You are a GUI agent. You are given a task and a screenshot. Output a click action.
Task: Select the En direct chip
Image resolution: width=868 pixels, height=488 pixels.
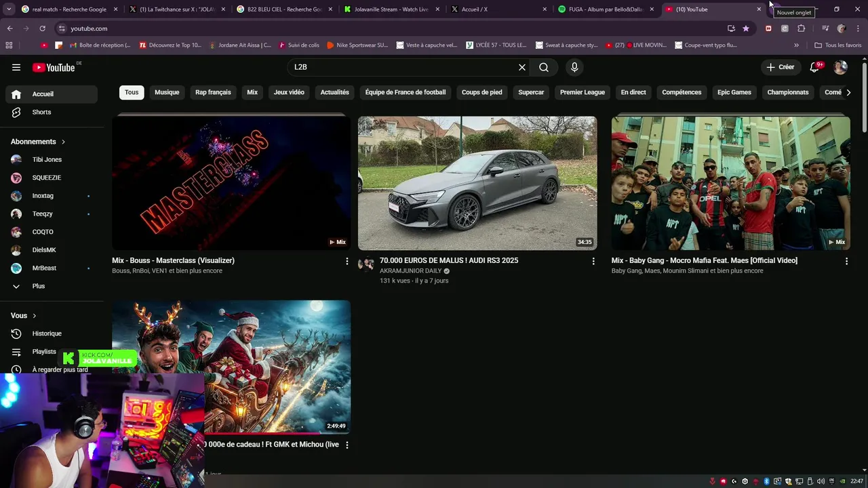click(x=633, y=92)
